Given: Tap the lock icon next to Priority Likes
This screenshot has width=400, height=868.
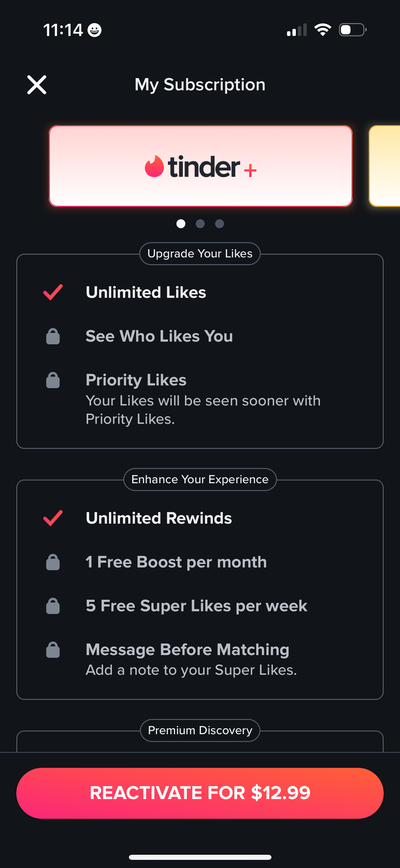Looking at the screenshot, I should pos(53,380).
